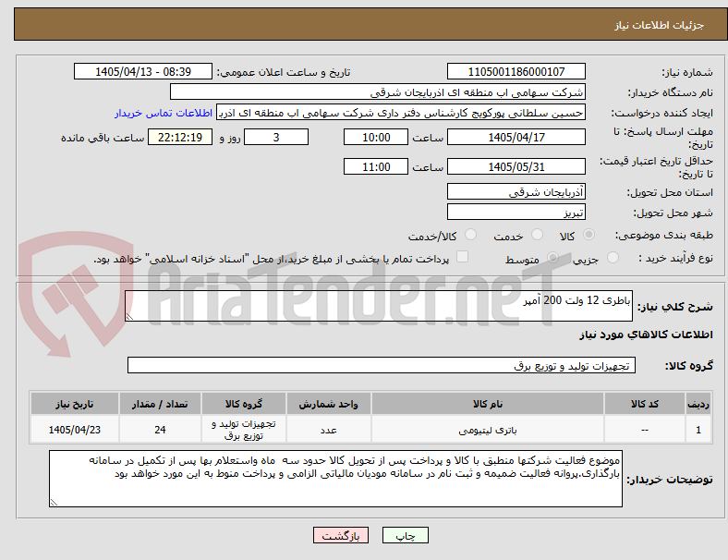Click the نوع فرآیند خرید label
The image size is (728, 560).
click(676, 258)
